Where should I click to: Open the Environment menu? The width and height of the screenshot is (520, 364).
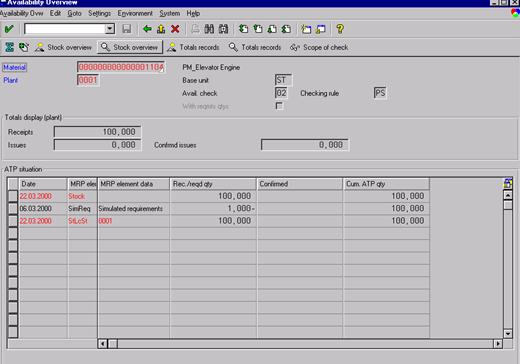135,13
